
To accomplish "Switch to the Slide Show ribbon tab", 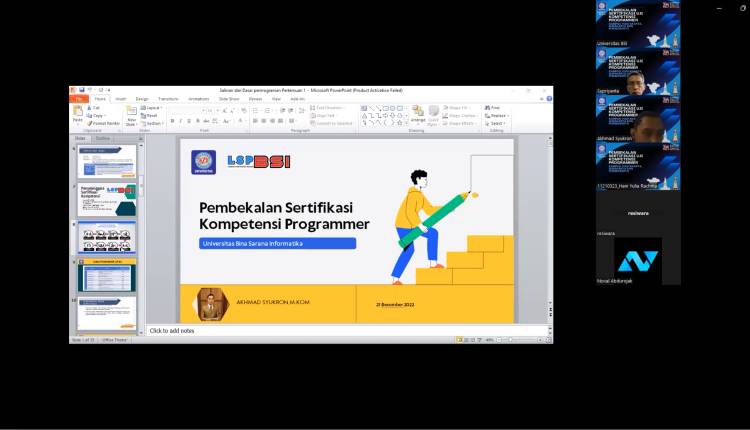I will coord(229,99).
